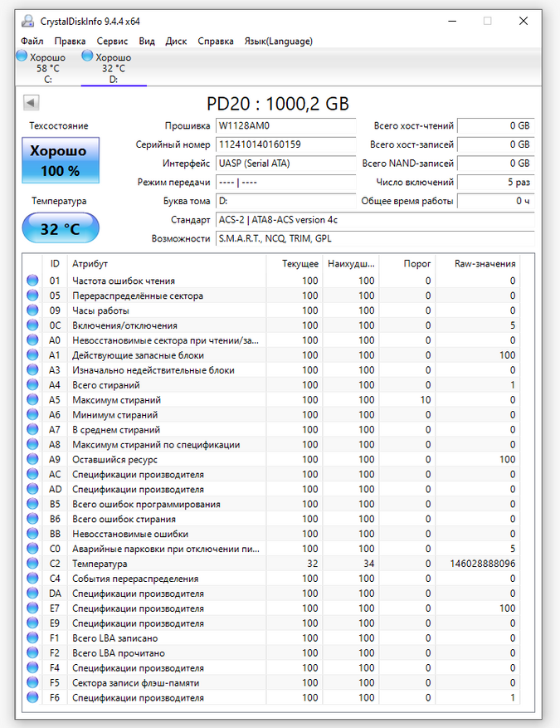Click blue status icon of drive C:
560x728 pixels.
[x=22, y=56]
